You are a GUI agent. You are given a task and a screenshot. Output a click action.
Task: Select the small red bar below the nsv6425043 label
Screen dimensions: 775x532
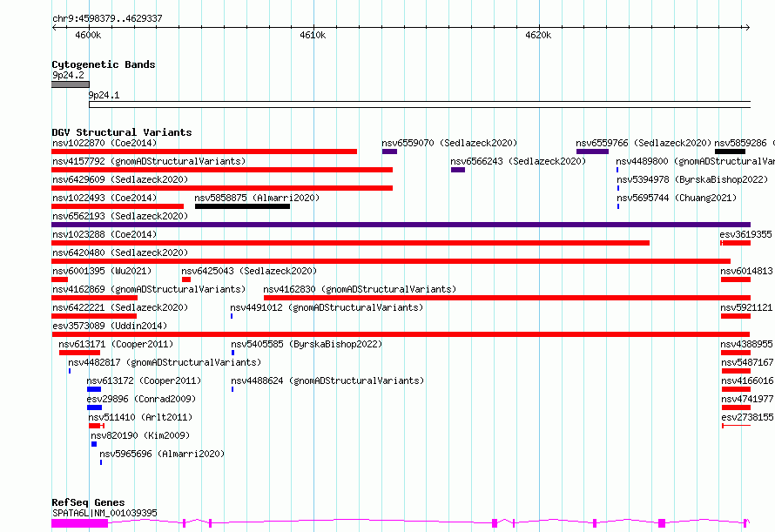coord(186,279)
